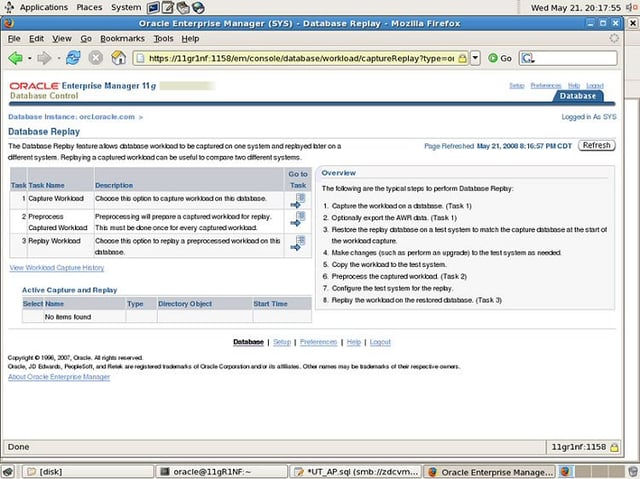Click the footer Database link
Screen dimensions: 640x479
coord(248,342)
